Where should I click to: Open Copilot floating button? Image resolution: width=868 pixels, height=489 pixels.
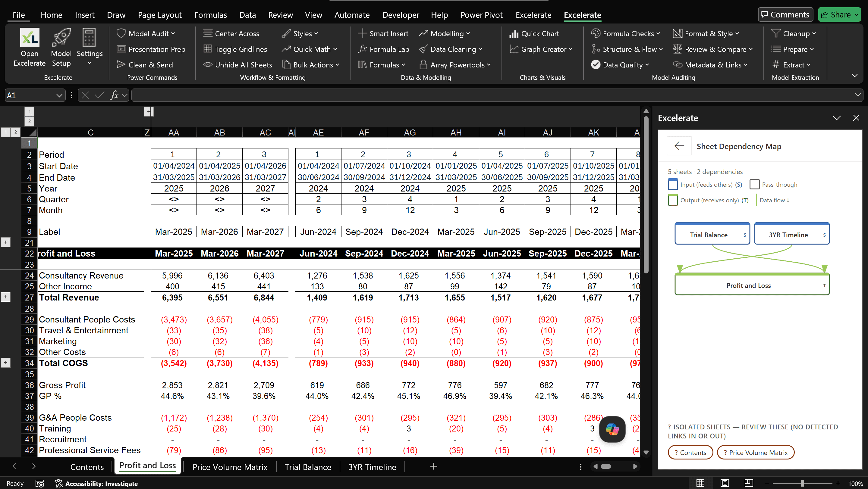(612, 429)
